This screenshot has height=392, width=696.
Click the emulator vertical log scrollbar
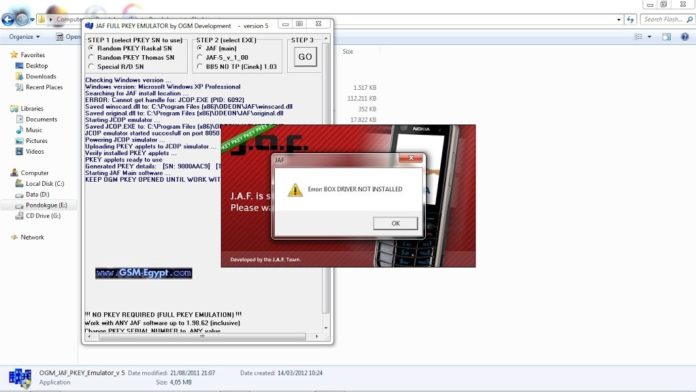326,178
